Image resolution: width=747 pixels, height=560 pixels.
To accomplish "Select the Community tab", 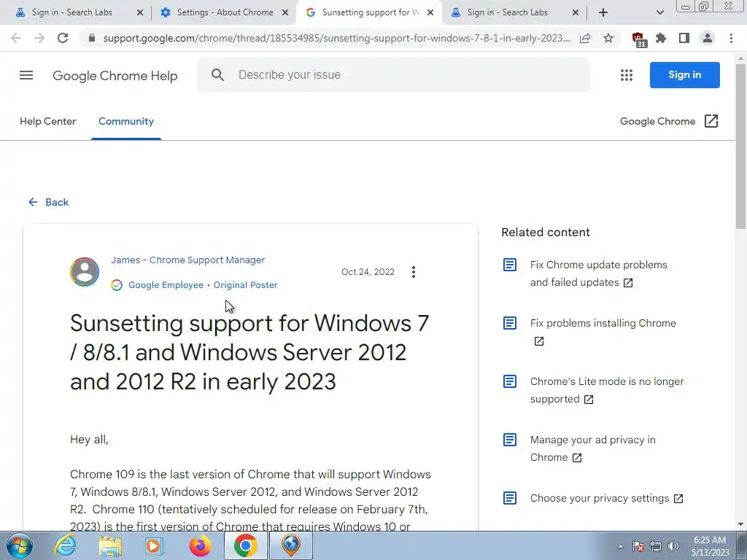I will pos(126,122).
